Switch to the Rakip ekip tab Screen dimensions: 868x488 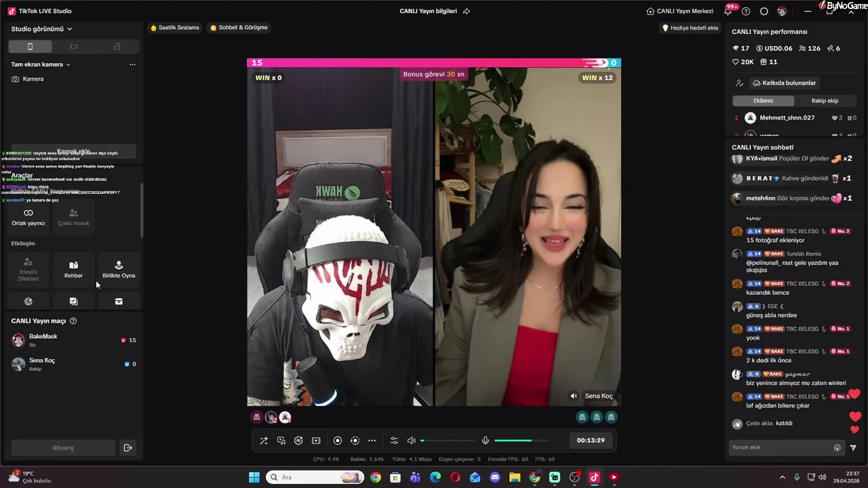click(x=825, y=100)
